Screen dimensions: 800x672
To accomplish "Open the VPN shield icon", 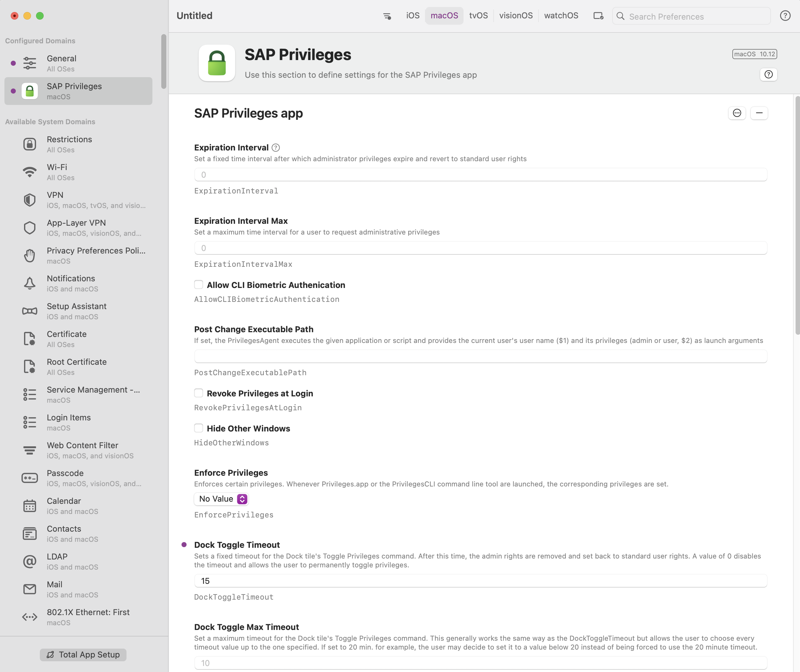I will (30, 200).
